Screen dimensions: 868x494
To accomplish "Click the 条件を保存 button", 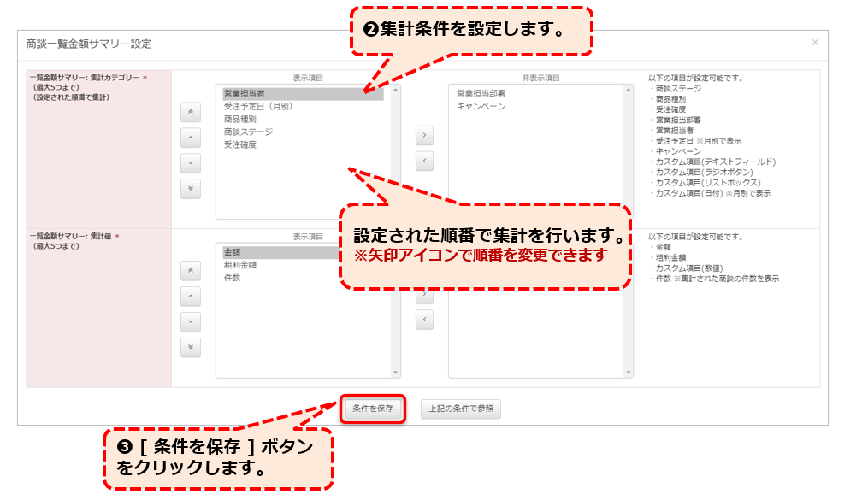I will (373, 409).
